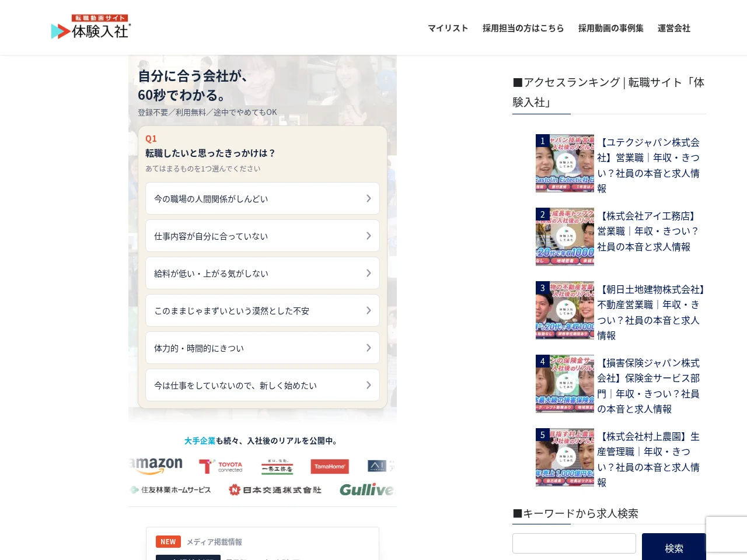The width and height of the screenshot is (747, 560).
Task: Pick 今は仕事をしていないので、新しく始めたい answer
Action: click(263, 385)
